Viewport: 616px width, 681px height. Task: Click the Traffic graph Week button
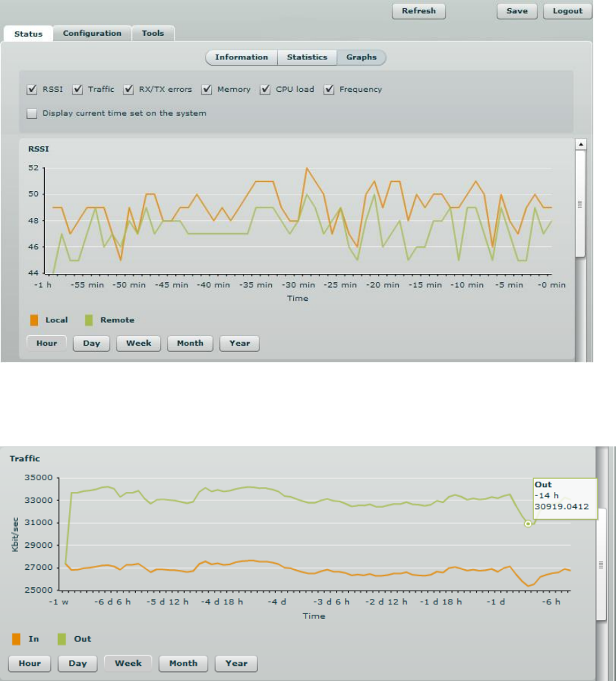click(x=128, y=663)
